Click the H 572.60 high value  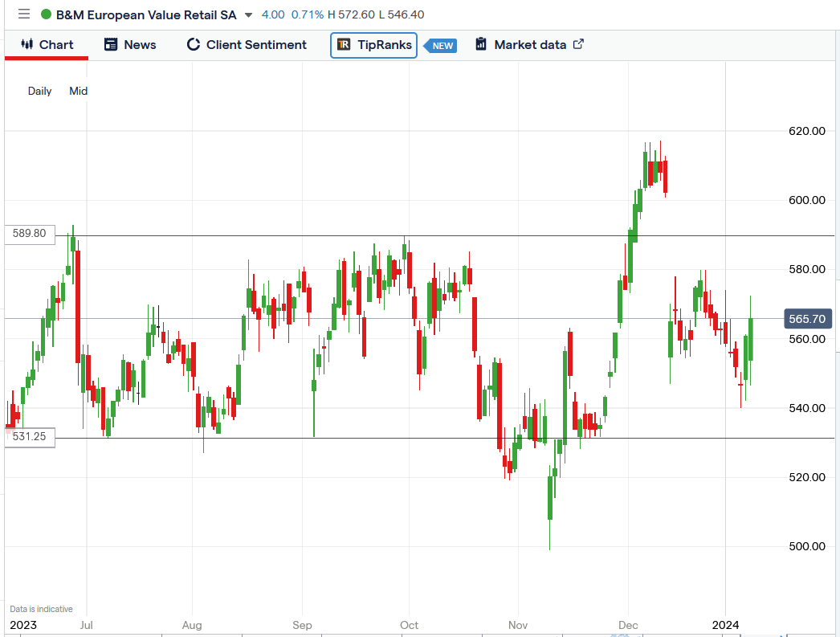tap(352, 15)
